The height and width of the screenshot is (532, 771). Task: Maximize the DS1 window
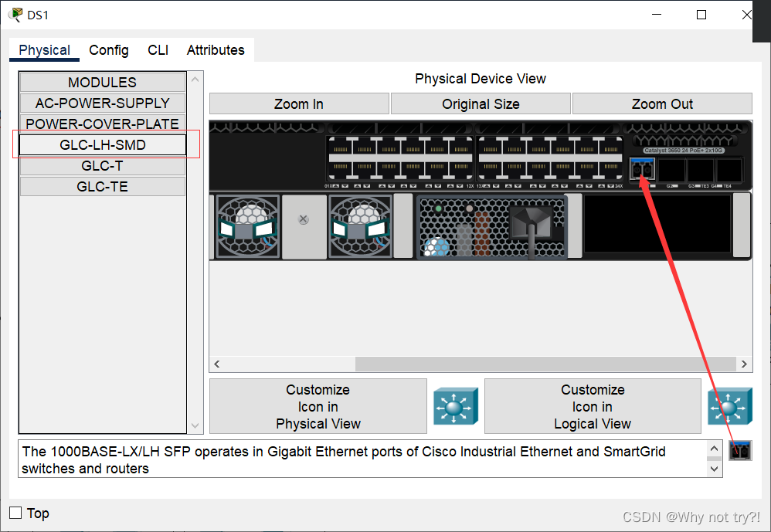coord(701,15)
